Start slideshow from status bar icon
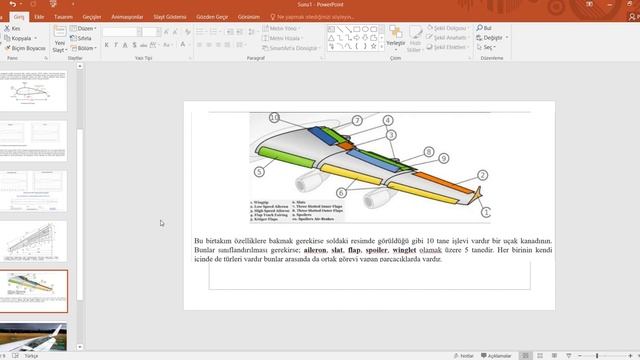The width and height of the screenshot is (640, 360). 569,356
